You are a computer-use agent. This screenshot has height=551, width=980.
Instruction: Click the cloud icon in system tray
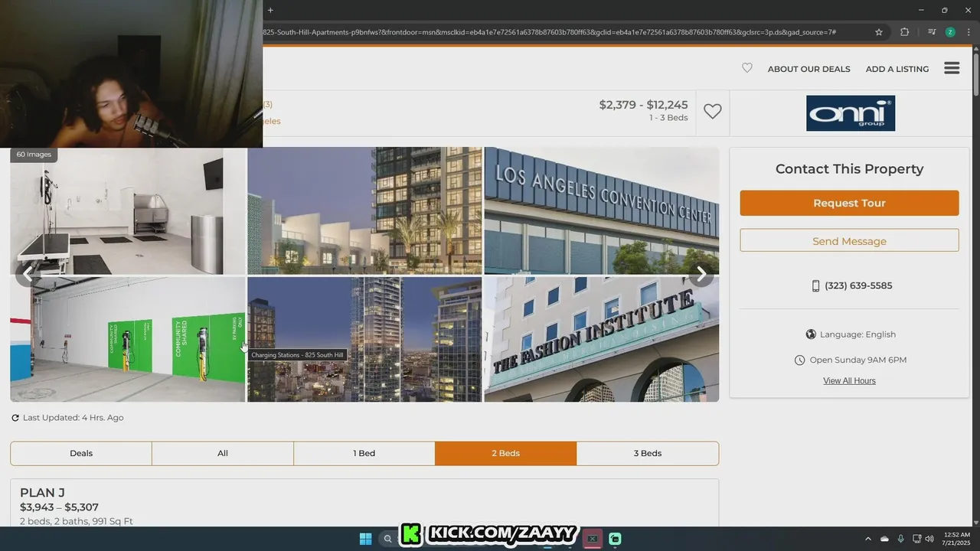coord(884,539)
